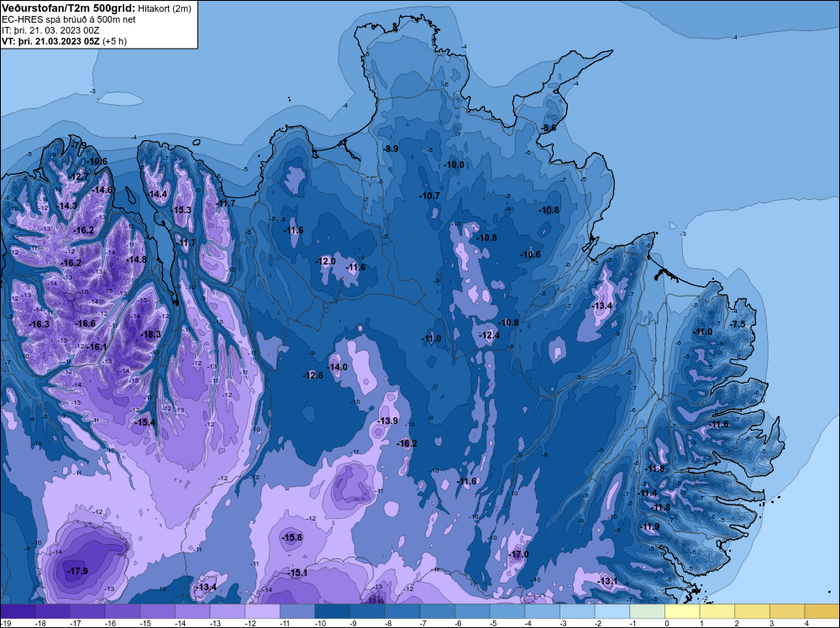Click the -15.1 temperature label
This screenshot has width=840, height=628.
tap(297, 573)
